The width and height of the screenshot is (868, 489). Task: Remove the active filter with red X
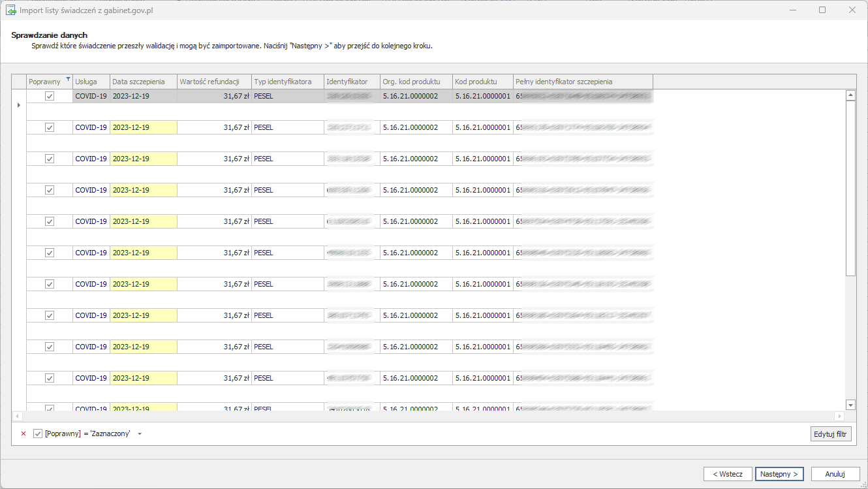[23, 434]
